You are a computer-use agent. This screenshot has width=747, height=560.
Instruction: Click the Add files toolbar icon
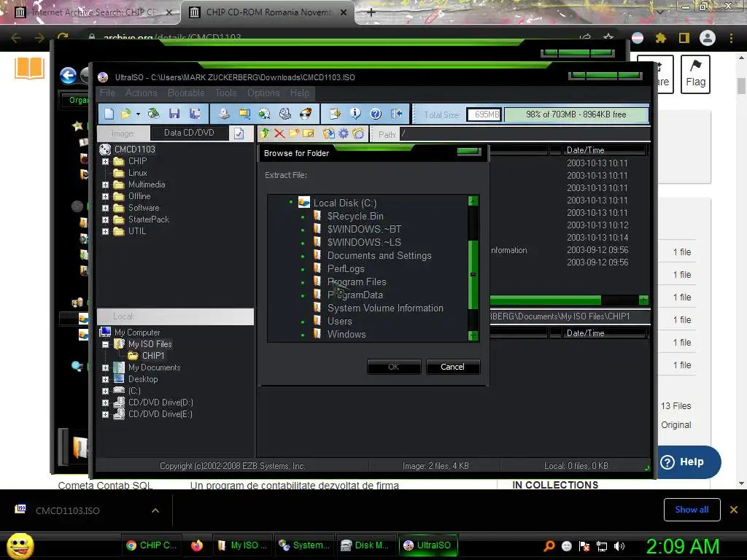click(335, 114)
